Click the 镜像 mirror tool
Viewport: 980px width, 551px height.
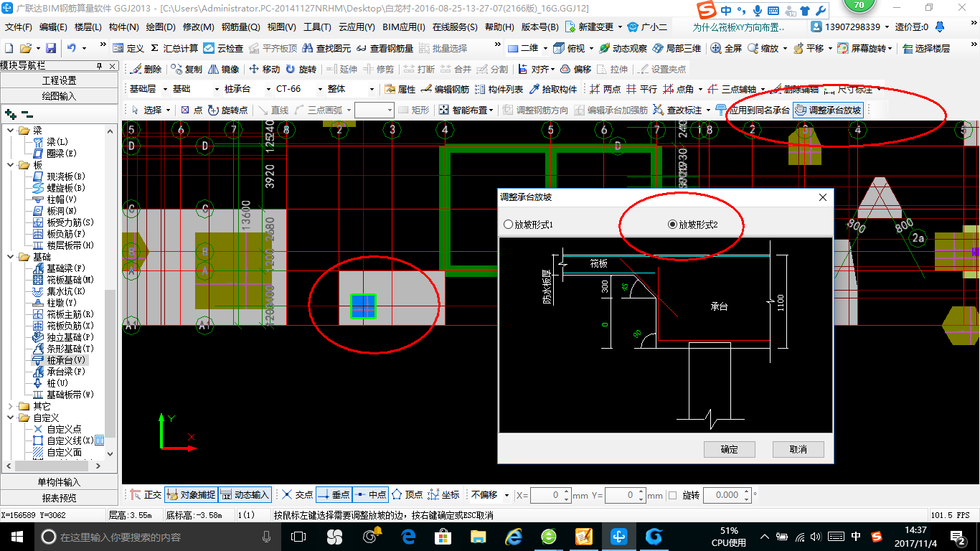[223, 69]
